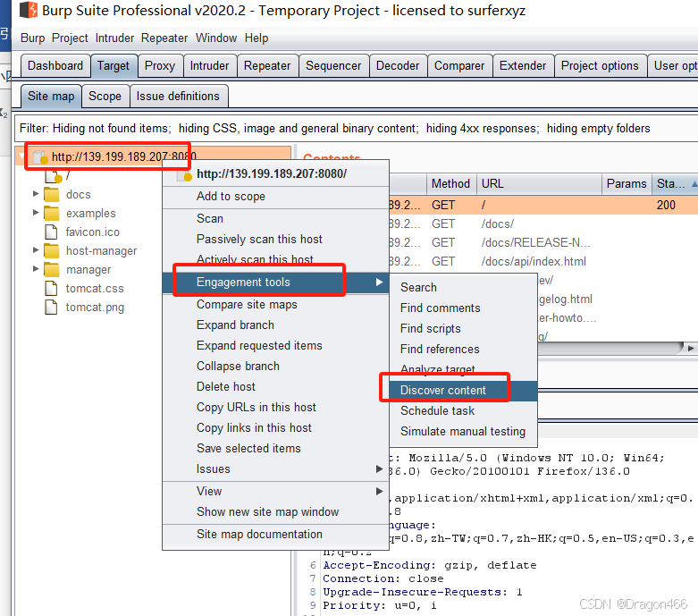Click the host icon beside 139.199.189.207:8080 in tree
Screen dimensions: 698x616
(x=40, y=156)
